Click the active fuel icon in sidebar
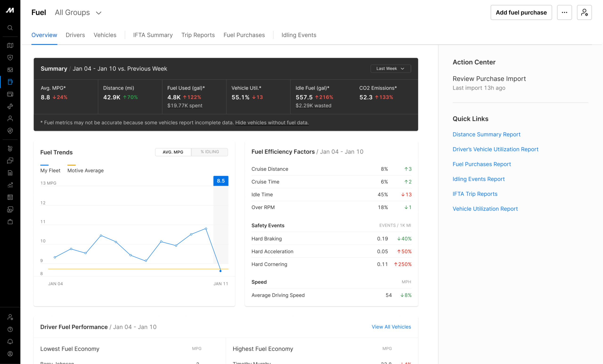 [x=10, y=82]
